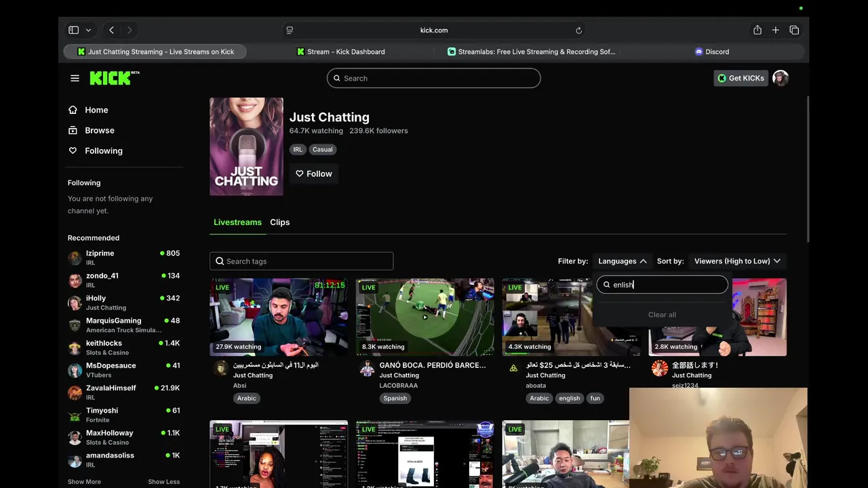This screenshot has height=488, width=868.
Task: Open the Safari share icon
Action: click(757, 30)
